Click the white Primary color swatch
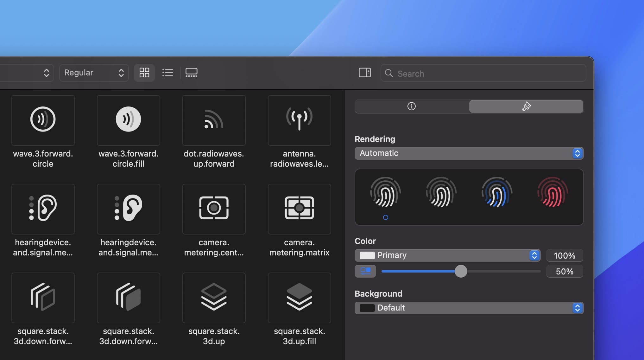This screenshot has height=360, width=644. coord(367,255)
